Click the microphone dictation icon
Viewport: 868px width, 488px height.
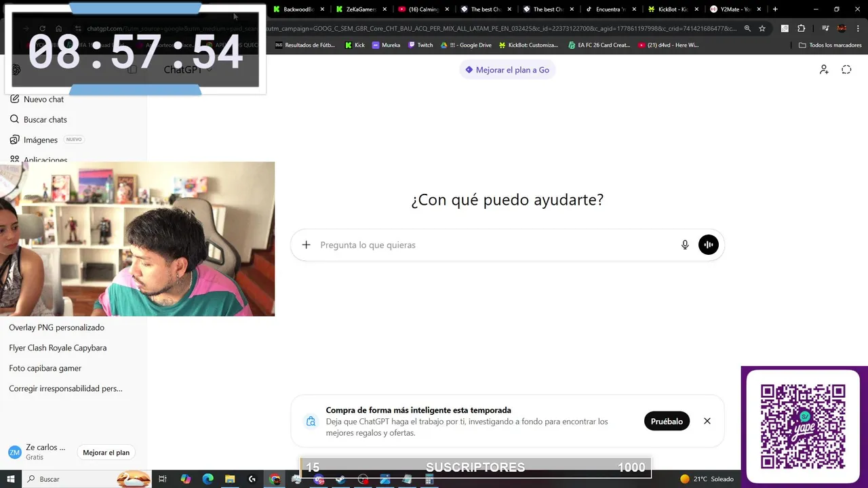point(685,245)
